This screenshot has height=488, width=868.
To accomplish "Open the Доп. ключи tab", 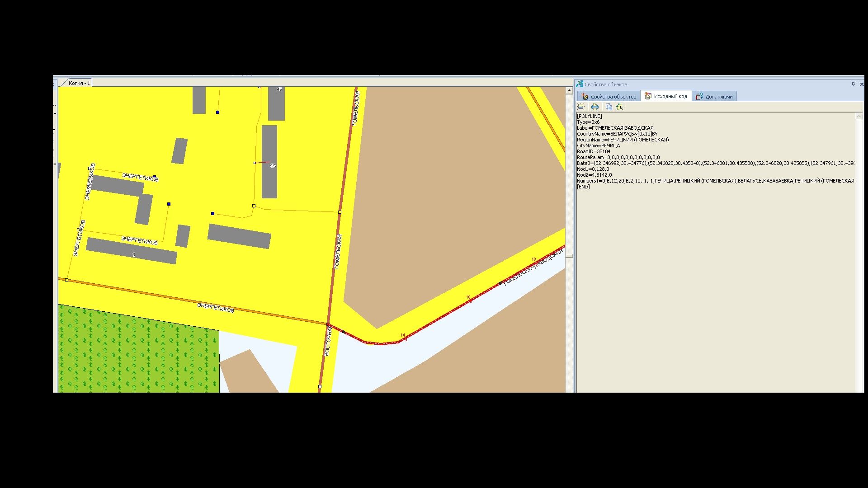I will 714,96.
